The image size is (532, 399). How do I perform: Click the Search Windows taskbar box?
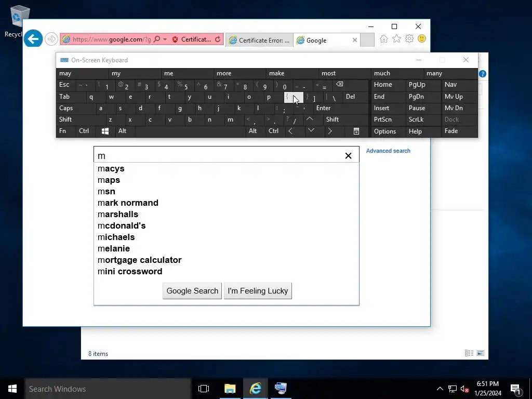(108, 389)
